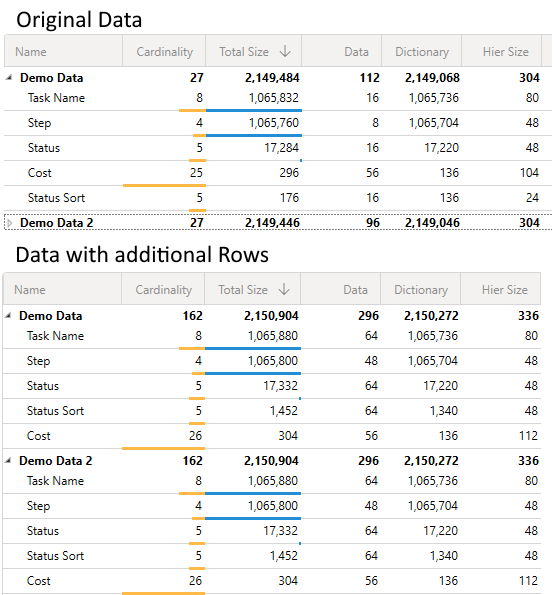The image size is (557, 595).
Task: Click the 2,149,446 total size value
Action: (x=272, y=223)
